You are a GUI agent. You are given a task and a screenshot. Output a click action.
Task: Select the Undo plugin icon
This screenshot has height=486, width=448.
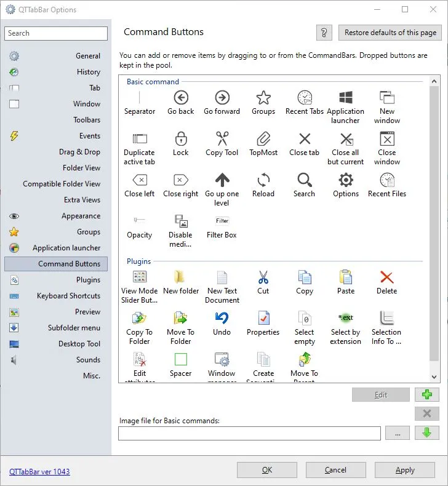click(x=222, y=318)
